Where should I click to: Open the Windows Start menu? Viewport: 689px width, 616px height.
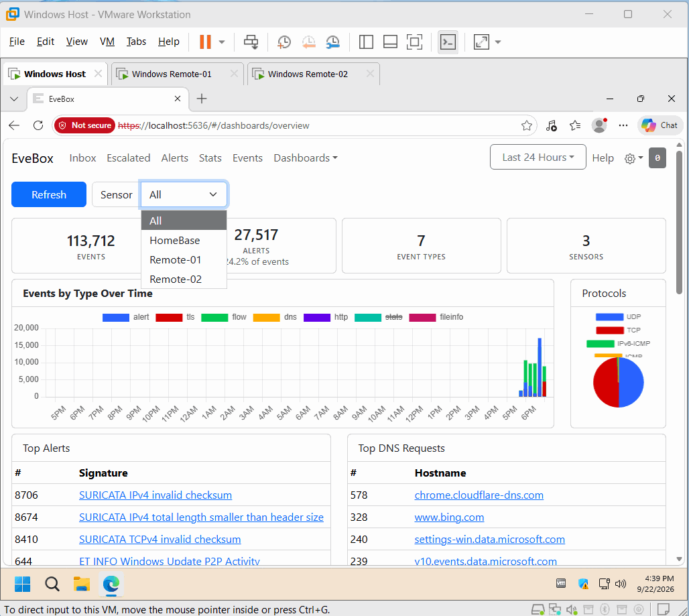point(22,584)
